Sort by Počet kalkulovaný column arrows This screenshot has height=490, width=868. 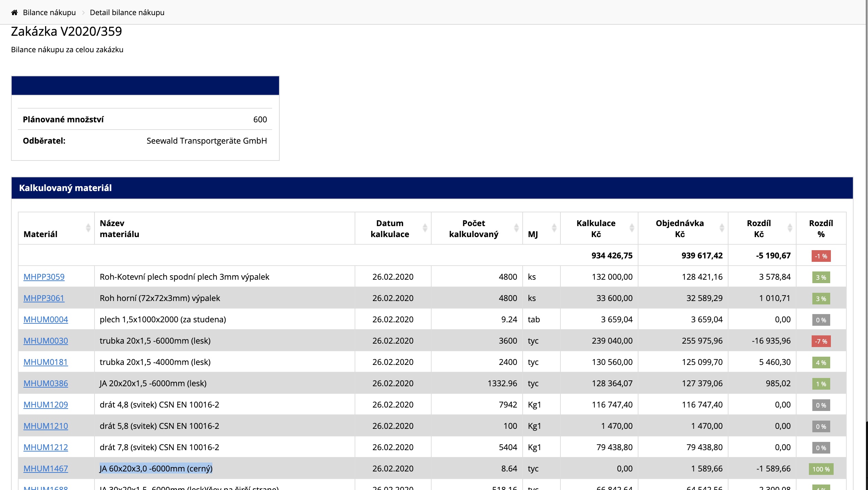pyautogui.click(x=516, y=228)
